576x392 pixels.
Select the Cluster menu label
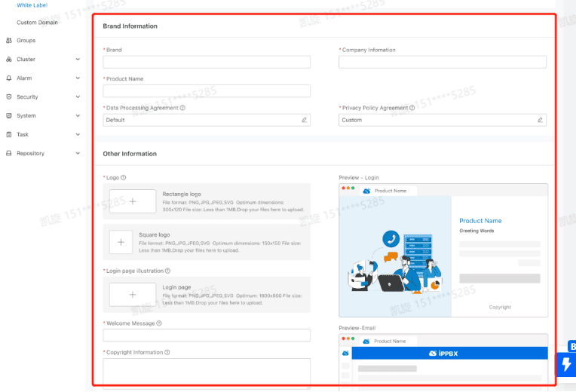pos(26,59)
